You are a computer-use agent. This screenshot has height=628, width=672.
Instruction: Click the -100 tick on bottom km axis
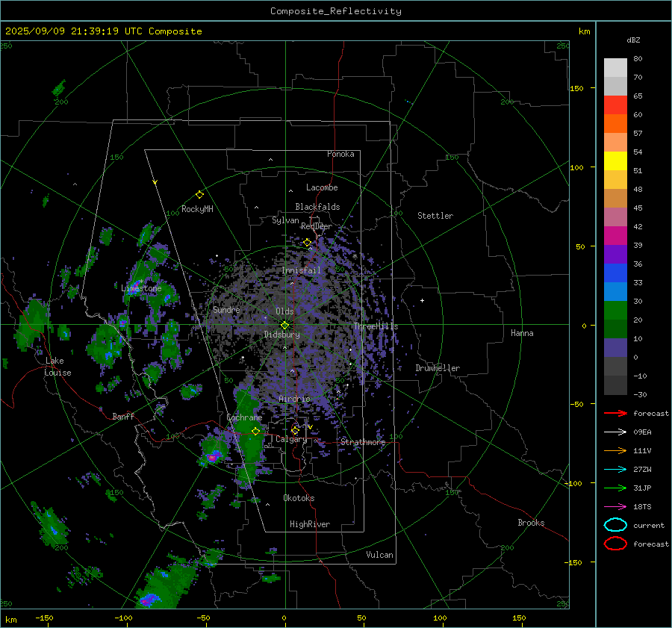[x=123, y=618]
